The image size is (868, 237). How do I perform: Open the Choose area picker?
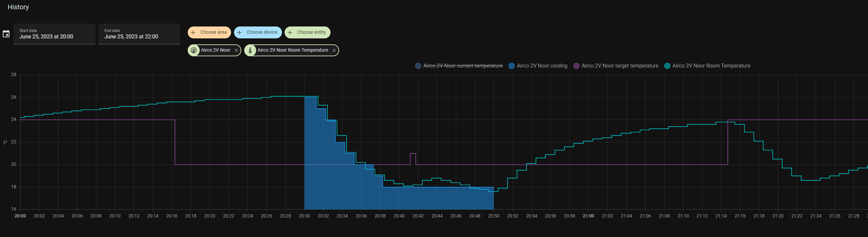click(209, 32)
